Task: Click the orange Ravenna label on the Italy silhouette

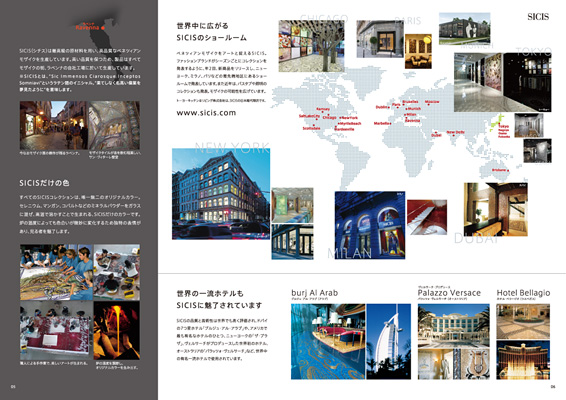Action: (87, 27)
